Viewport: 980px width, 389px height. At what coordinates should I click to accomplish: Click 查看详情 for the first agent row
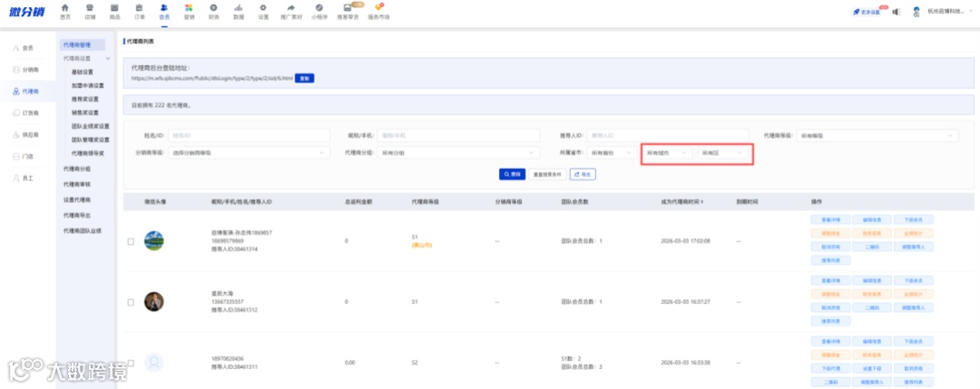830,219
